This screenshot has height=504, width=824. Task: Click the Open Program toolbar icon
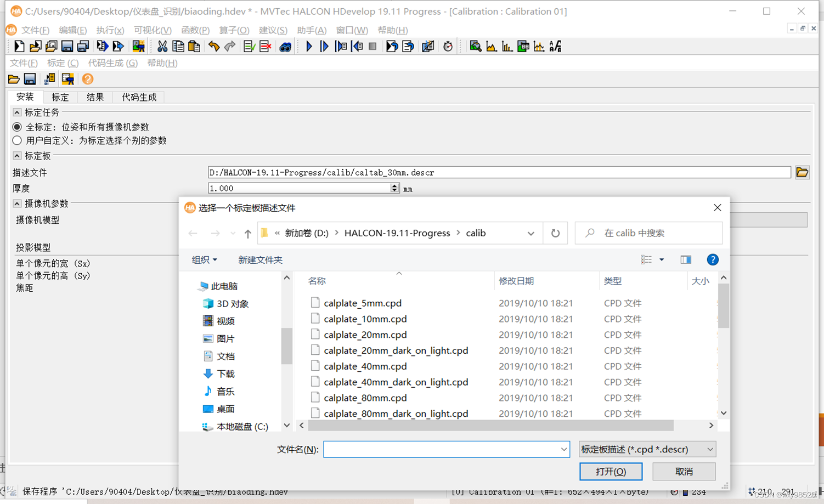pos(35,47)
